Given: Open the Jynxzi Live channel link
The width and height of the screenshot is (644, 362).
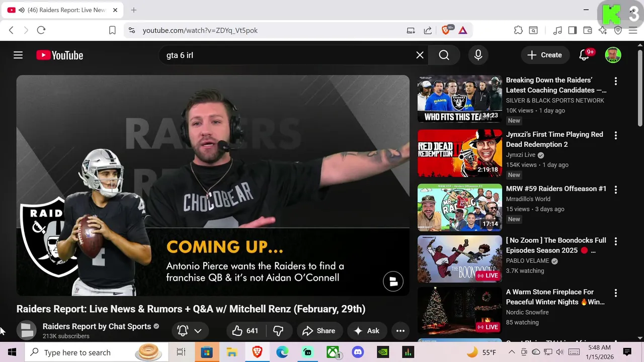Looking at the screenshot, I should [x=521, y=155].
